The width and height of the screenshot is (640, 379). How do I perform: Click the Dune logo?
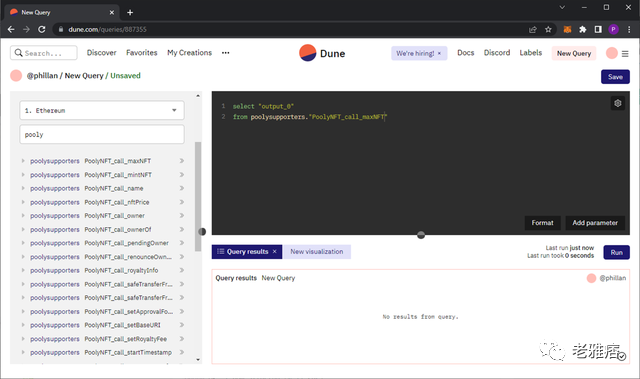click(322, 53)
